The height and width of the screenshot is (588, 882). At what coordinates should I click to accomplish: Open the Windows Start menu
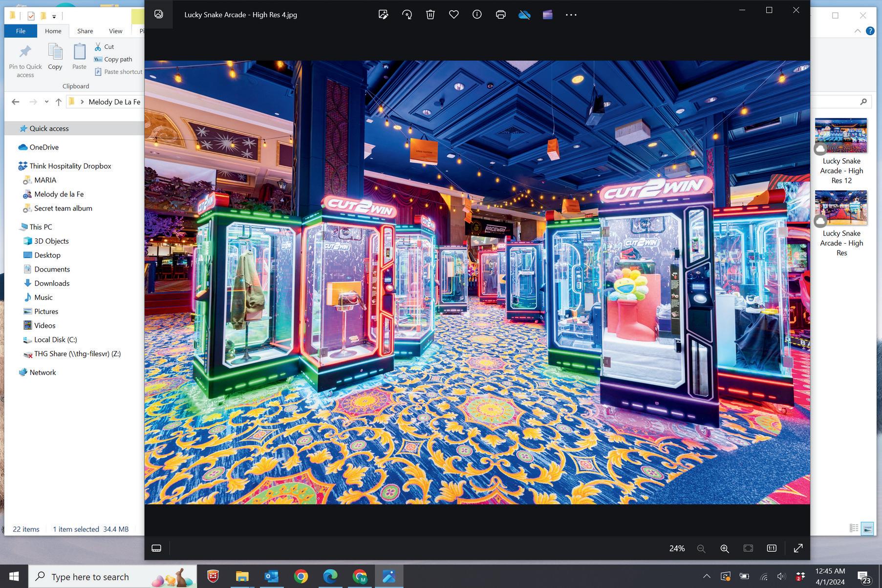pos(14,576)
